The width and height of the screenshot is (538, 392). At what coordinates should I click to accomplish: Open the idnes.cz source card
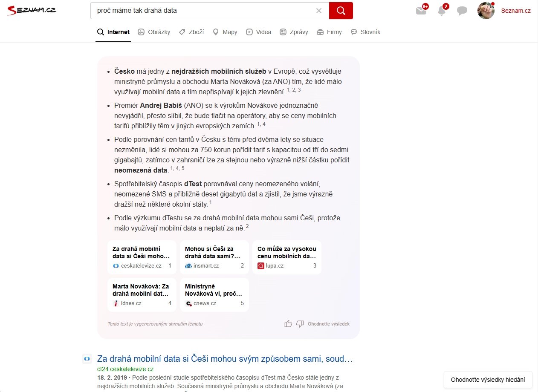[142, 294]
